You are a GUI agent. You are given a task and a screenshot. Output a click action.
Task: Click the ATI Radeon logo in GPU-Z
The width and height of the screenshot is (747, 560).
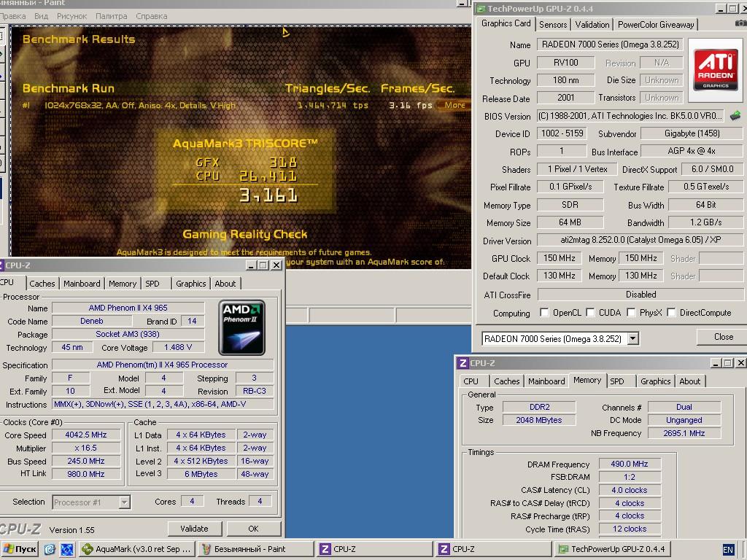716,71
